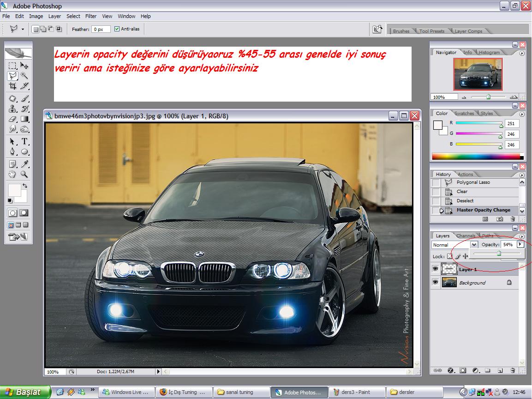Screen dimensions: 532x399
Task: Toggle lock position option
Action: coord(466,256)
